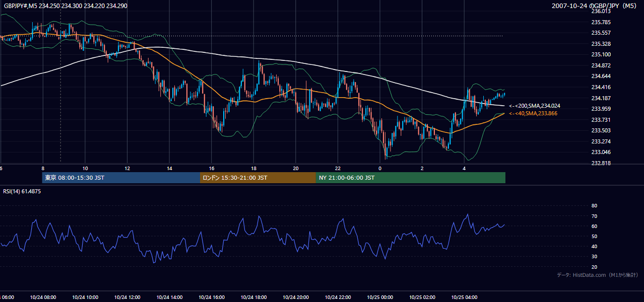Click the hour label 16 under the price chart
Screen dimensions: 644x302
pyautogui.click(x=212, y=168)
